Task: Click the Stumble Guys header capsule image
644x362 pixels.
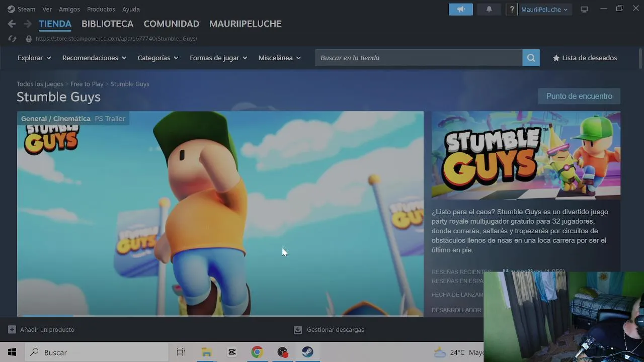Action: tap(526, 155)
